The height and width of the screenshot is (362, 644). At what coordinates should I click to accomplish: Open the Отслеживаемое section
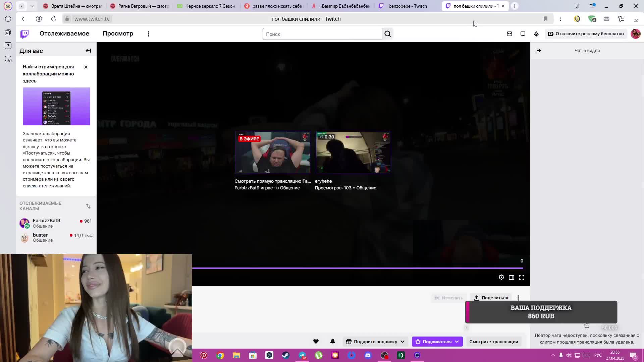[x=64, y=34]
